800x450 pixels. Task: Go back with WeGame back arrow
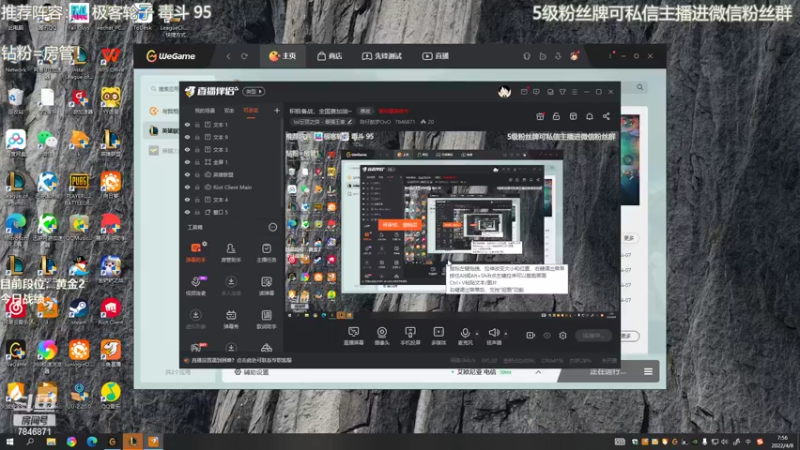click(x=229, y=56)
